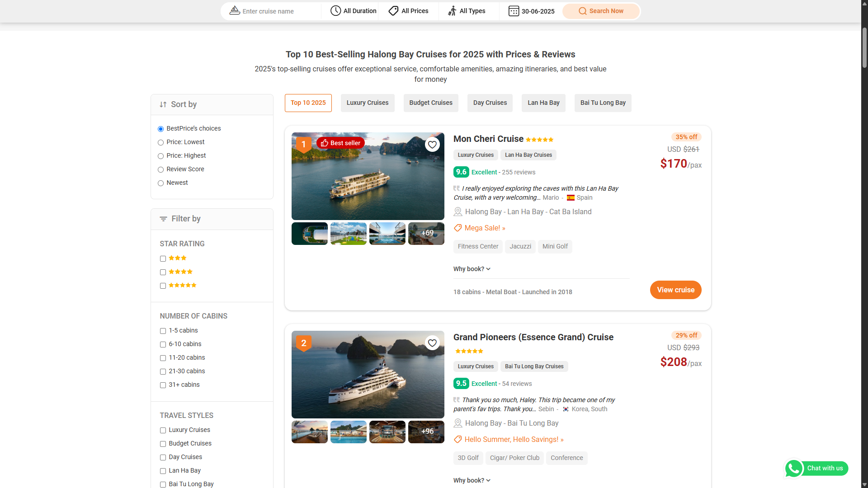Enable the five-star rating filter
This screenshot has width=868, height=488.
[x=163, y=286]
